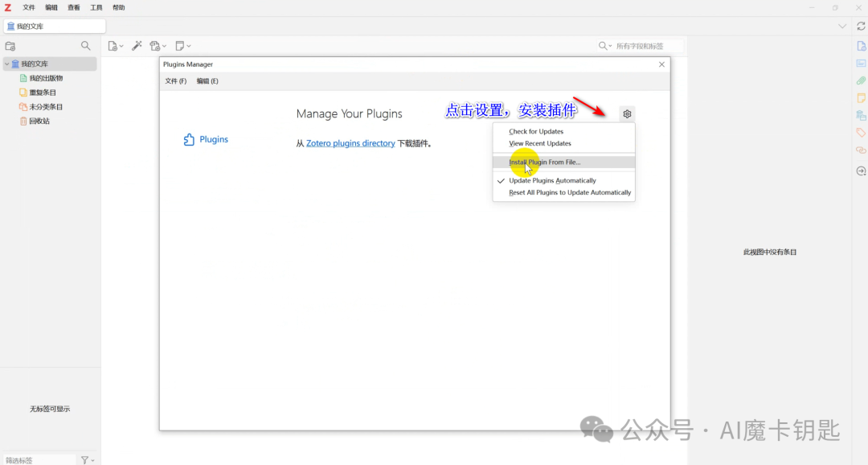Image resolution: width=868 pixels, height=465 pixels.
Task: Open the search mode dropdown by magnifier
Action: point(605,46)
